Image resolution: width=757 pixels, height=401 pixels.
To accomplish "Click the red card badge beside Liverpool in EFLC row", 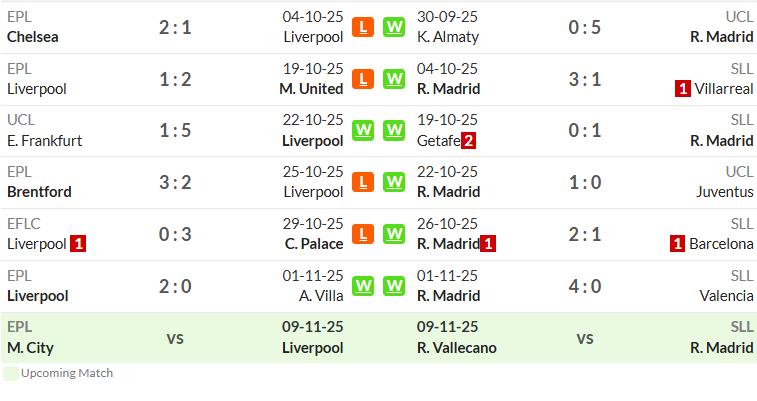I will click(x=78, y=244).
